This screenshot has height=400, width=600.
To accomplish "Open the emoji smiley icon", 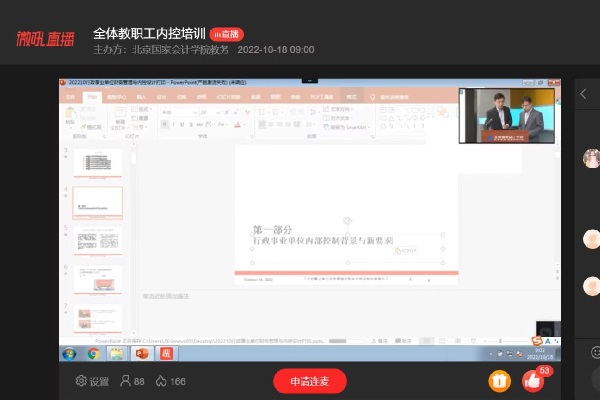I will 594,350.
